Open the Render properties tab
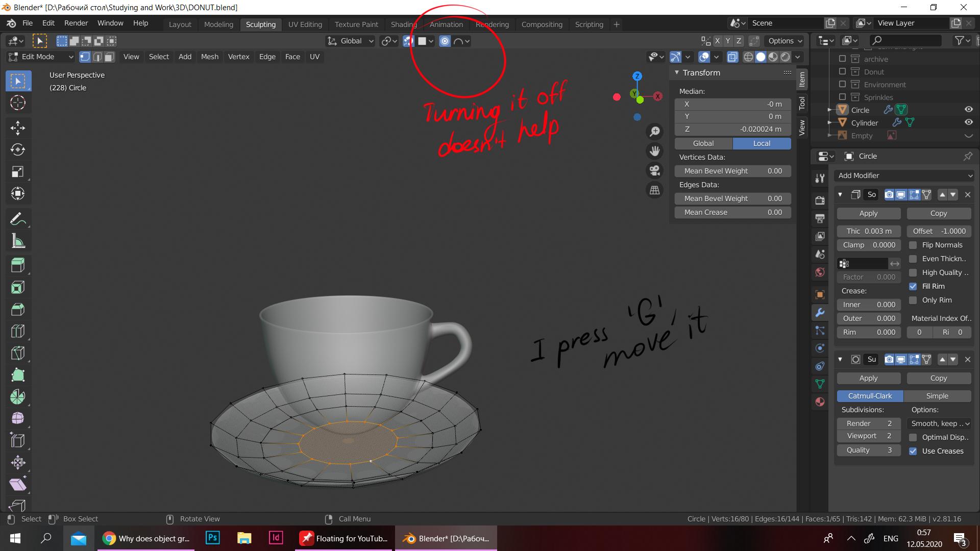 tap(820, 200)
